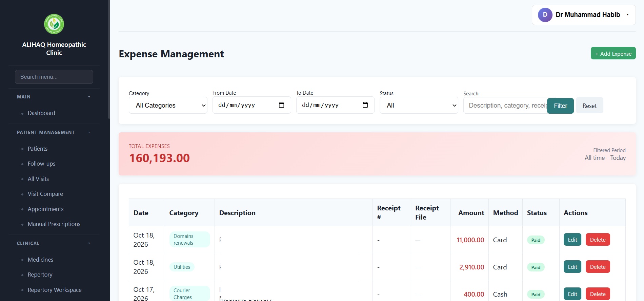Open the All Categories dropdown
Screen dimensions: 644x301
[168, 105]
